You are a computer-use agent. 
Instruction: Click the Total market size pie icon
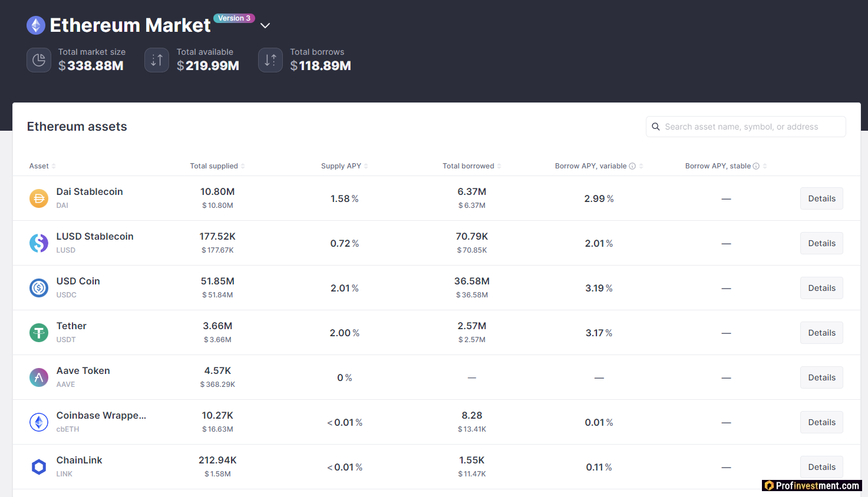coord(39,60)
